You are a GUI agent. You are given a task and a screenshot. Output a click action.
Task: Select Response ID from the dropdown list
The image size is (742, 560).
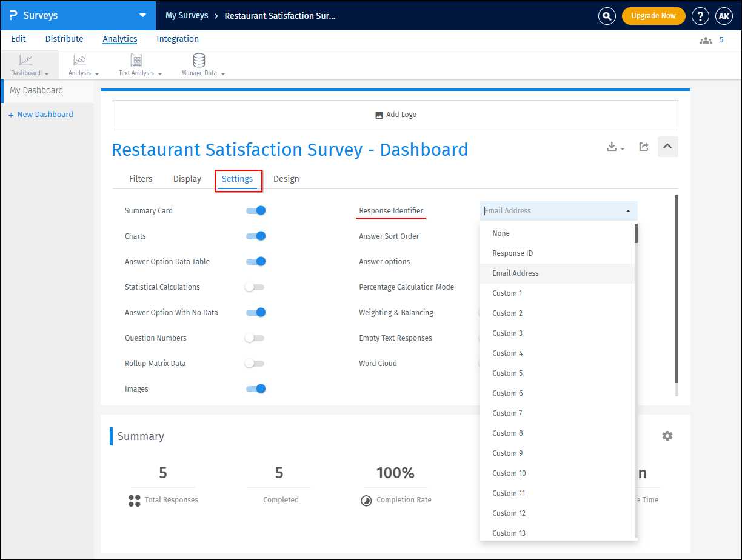[x=512, y=253]
